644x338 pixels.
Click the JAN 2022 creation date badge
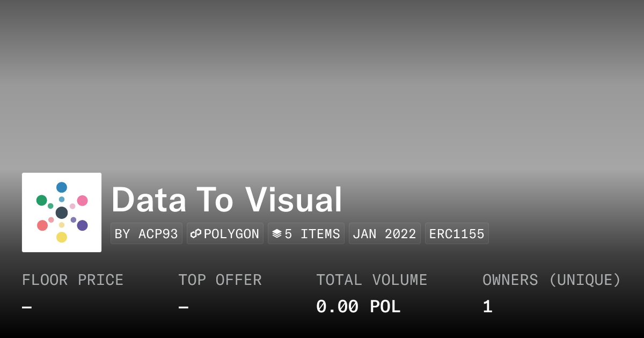384,234
